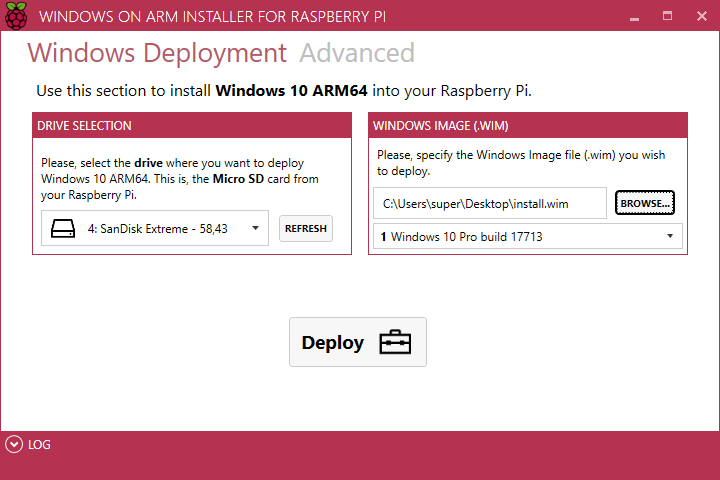Expand the LOG panel label
Screen dimensions: 720x480
[39, 445]
